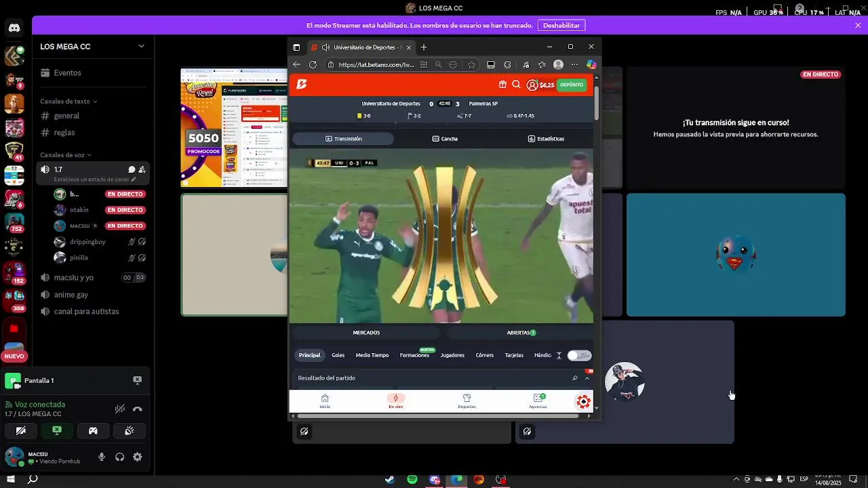Open the MERCADOS button

click(366, 333)
